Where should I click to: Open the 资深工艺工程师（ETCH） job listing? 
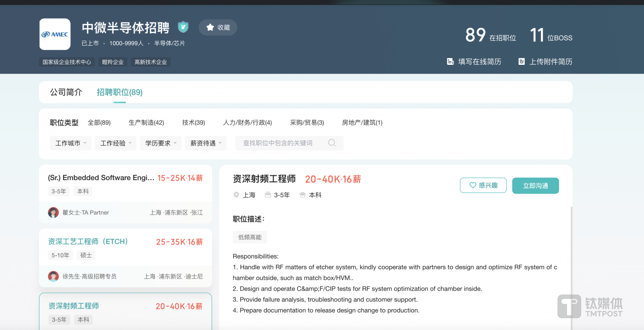(88, 242)
